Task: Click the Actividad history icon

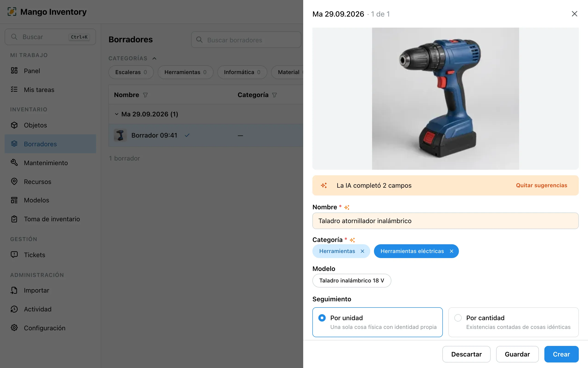Action: (x=14, y=309)
